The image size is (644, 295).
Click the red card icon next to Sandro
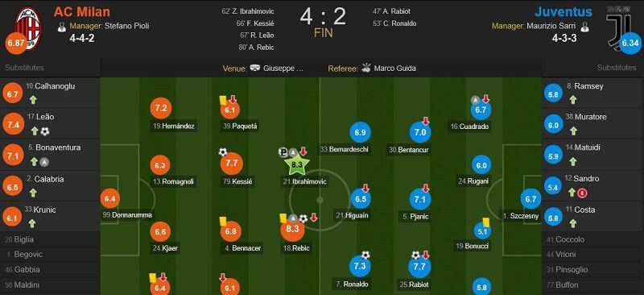tap(581, 192)
